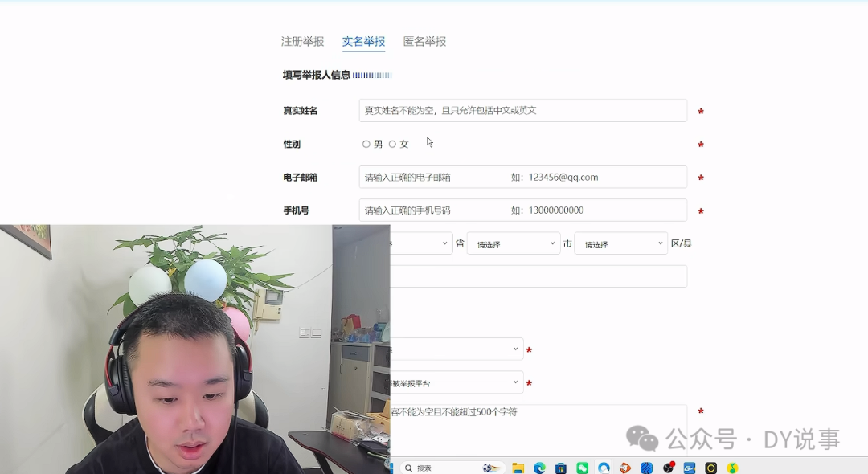Click the blank address field below region dropdowns
The image size is (868, 474).
(538, 276)
